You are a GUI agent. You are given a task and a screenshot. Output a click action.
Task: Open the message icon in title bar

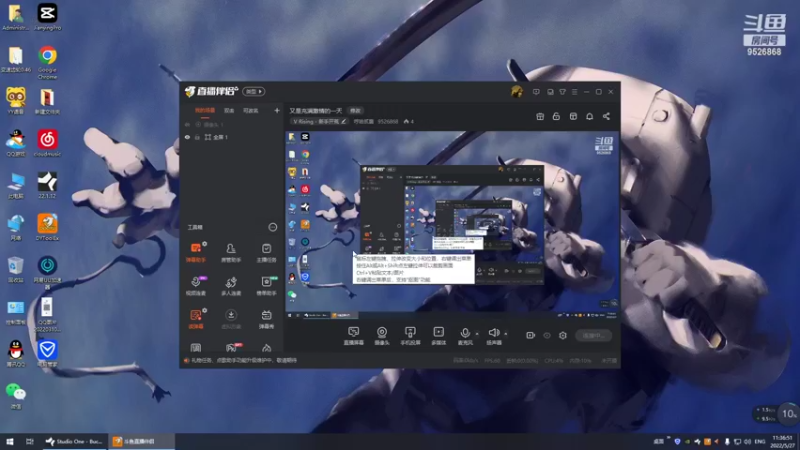click(x=536, y=92)
